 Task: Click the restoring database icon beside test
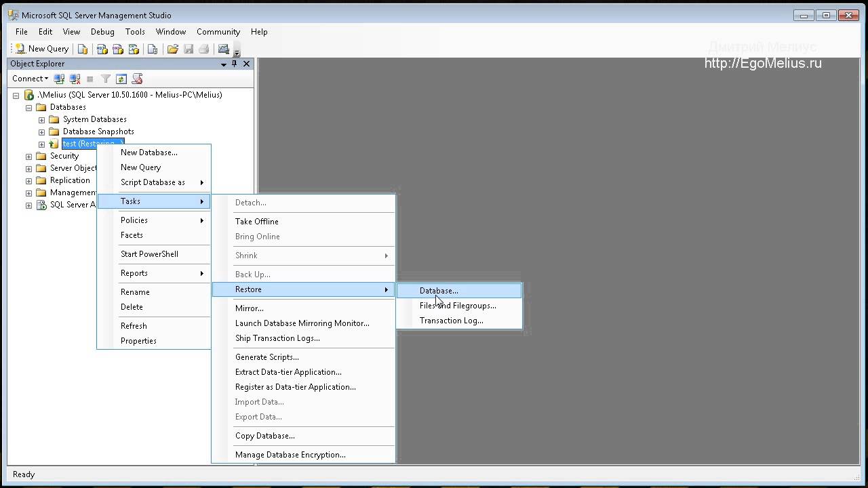coord(54,144)
